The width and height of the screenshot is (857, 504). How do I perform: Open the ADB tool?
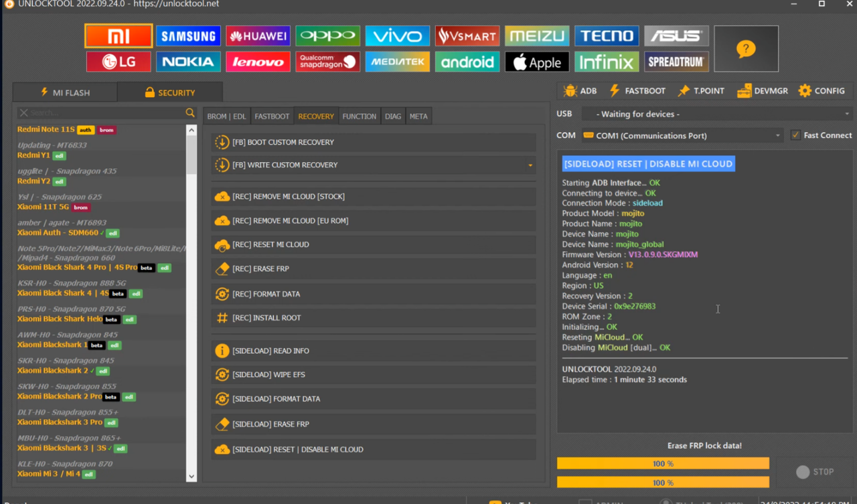pos(580,90)
